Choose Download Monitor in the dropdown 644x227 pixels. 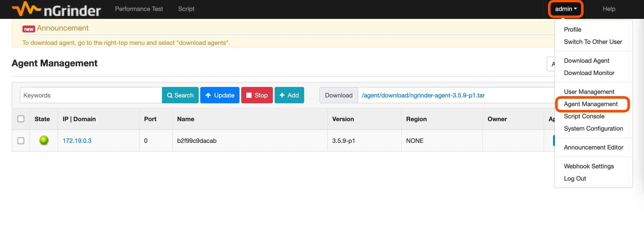click(589, 73)
